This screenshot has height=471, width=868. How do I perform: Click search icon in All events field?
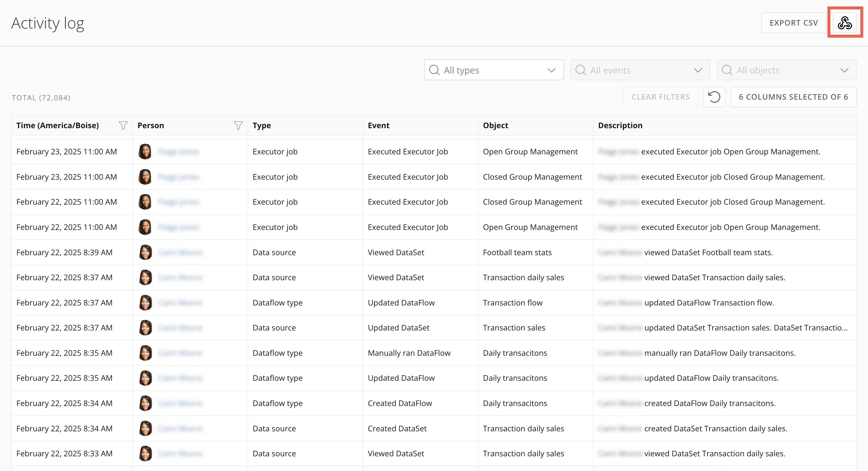[x=580, y=70]
